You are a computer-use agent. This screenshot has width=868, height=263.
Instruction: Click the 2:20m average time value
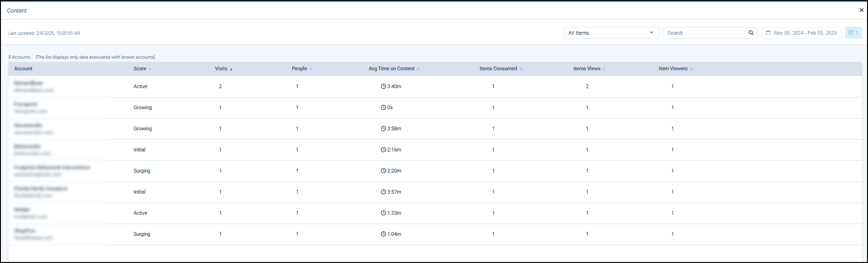[394, 171]
